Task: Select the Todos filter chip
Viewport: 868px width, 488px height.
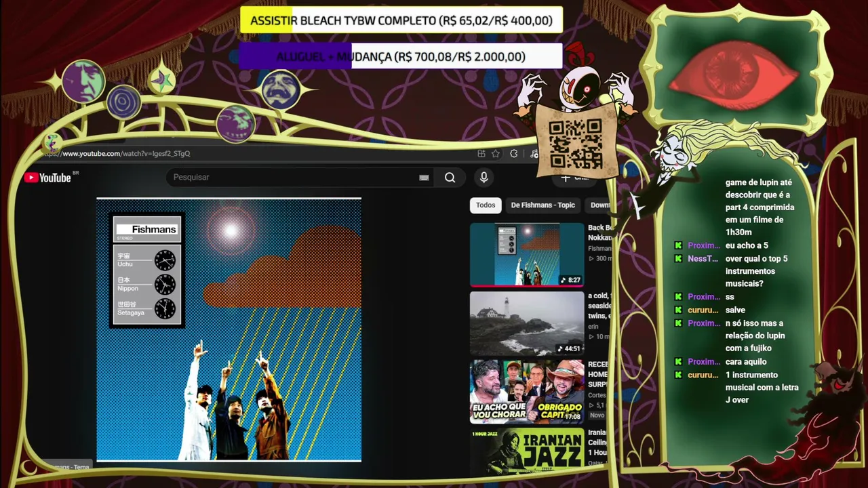Action: pyautogui.click(x=486, y=205)
